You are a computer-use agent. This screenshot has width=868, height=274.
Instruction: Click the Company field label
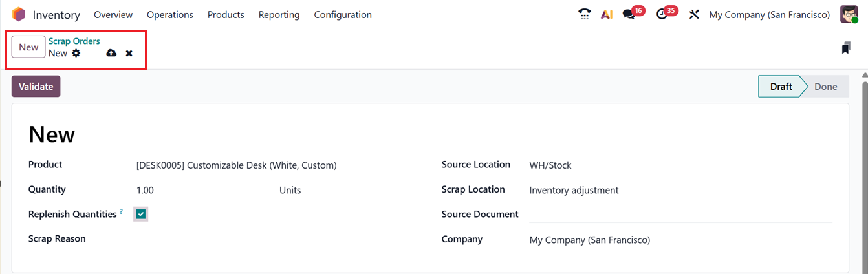(462, 239)
